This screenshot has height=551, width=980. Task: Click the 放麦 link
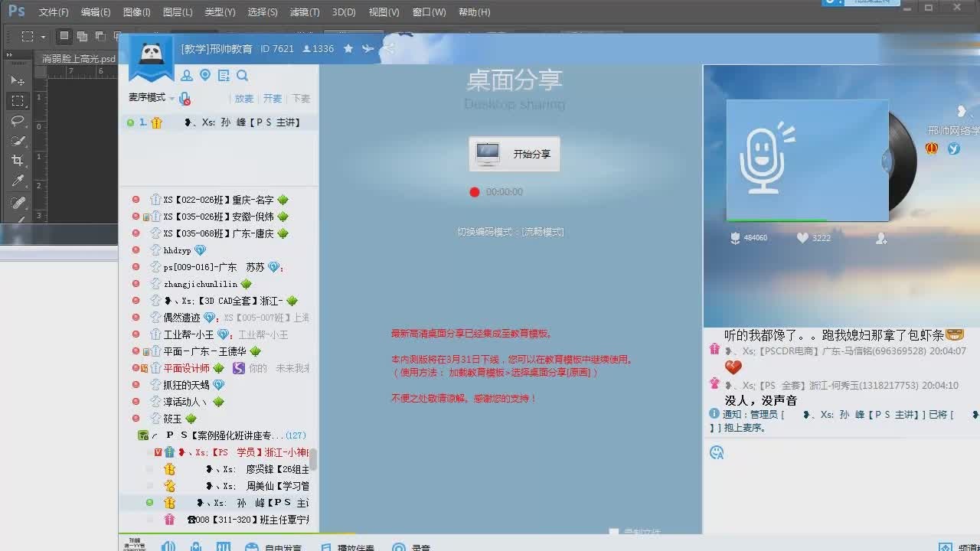click(244, 99)
